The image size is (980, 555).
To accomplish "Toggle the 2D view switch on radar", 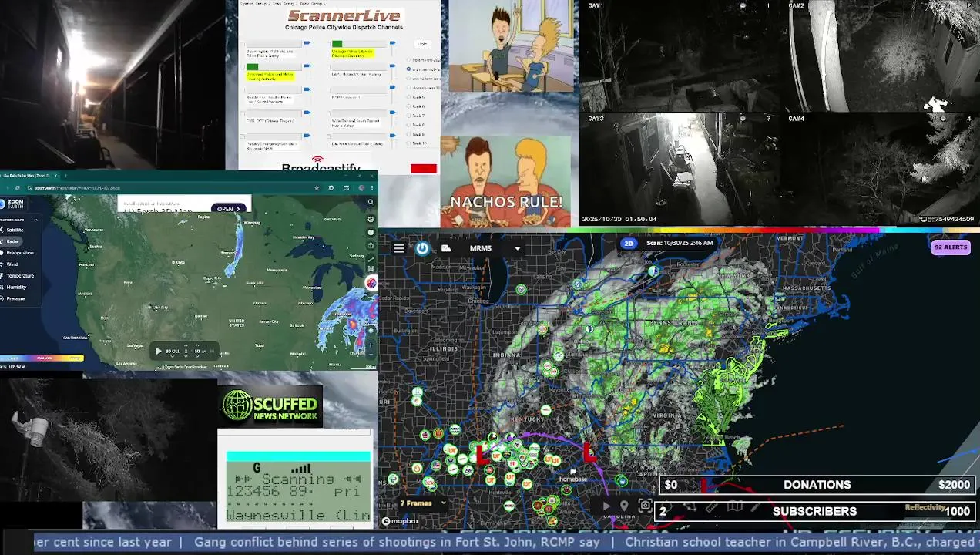I will tap(629, 243).
